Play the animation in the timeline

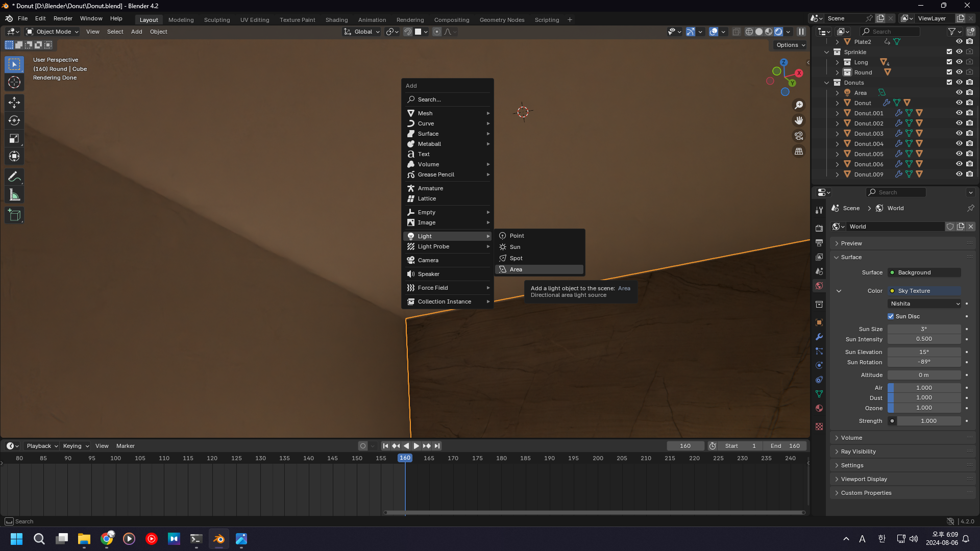point(416,446)
